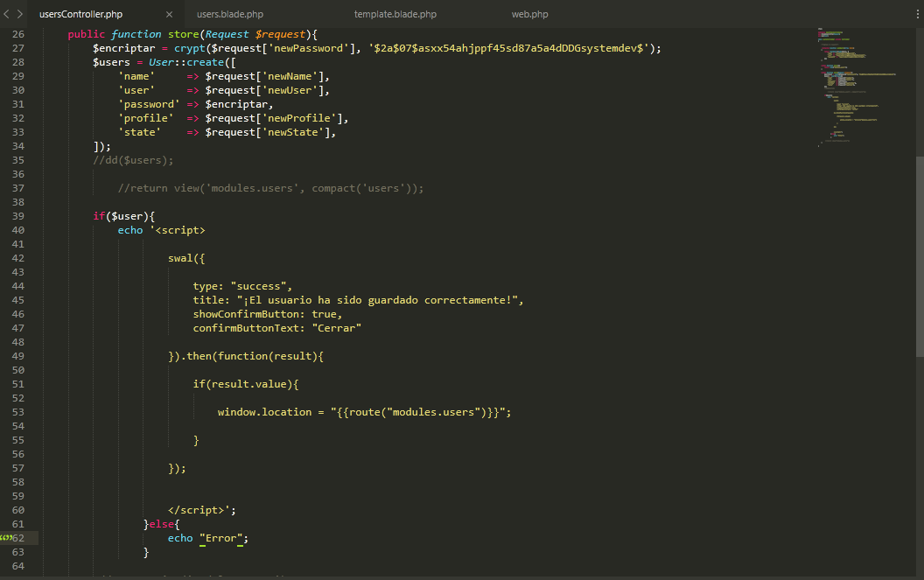The height and width of the screenshot is (580, 924).
Task: Click the commented return view line
Action: point(270,189)
